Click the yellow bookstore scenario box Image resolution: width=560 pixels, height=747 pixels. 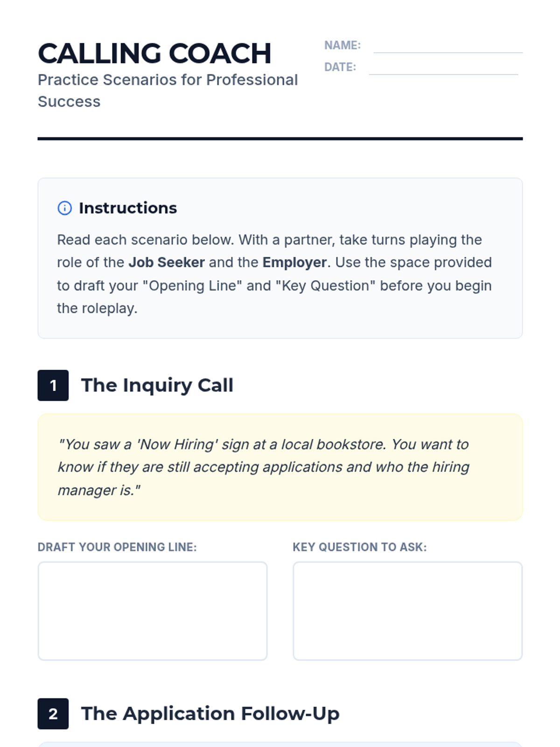pos(280,467)
